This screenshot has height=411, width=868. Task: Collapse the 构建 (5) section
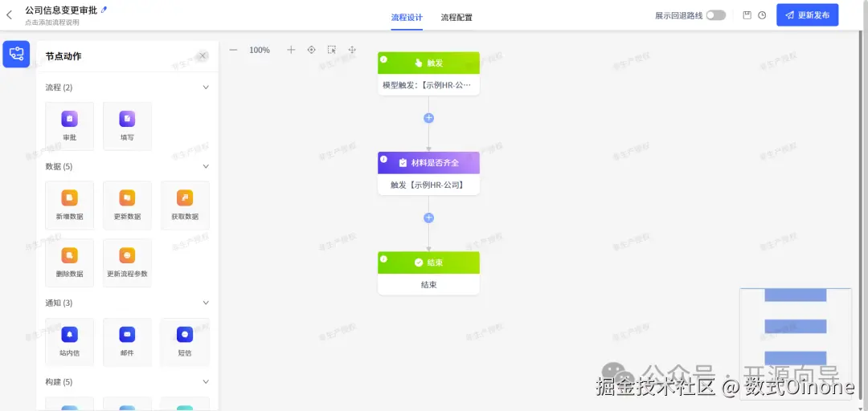[206, 381]
